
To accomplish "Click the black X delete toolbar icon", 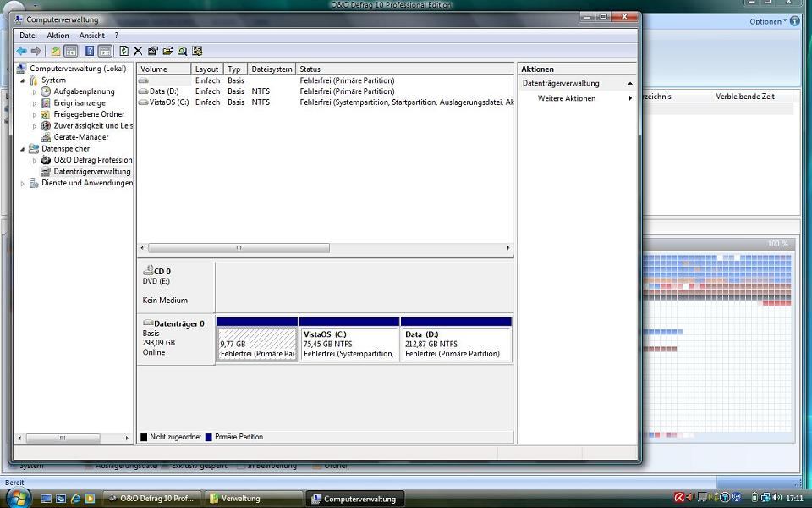I will point(138,51).
